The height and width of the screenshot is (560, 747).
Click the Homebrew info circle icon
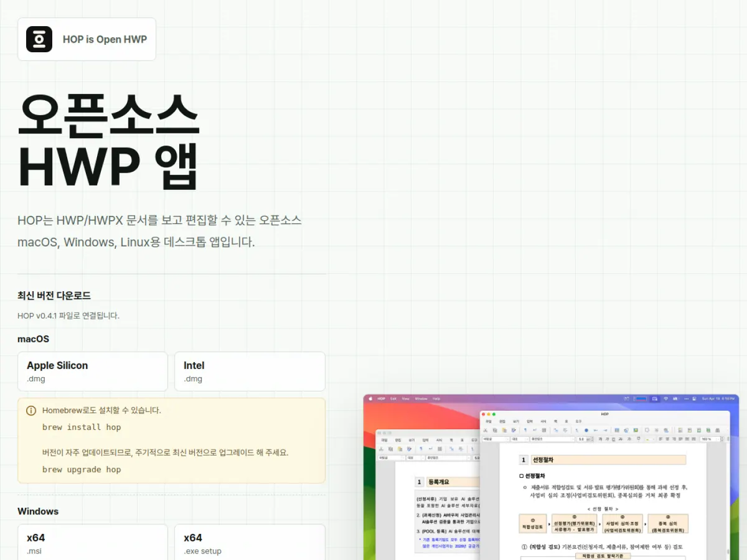tap(31, 411)
